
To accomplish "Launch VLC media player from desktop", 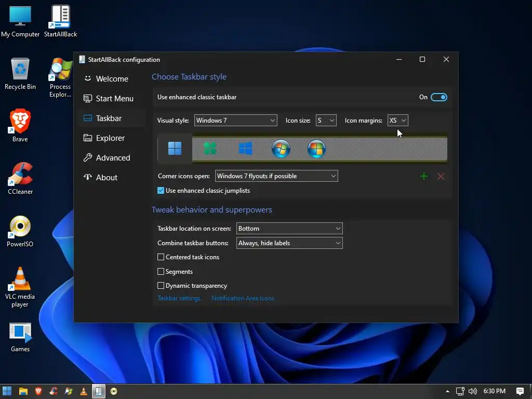I will [x=20, y=287].
